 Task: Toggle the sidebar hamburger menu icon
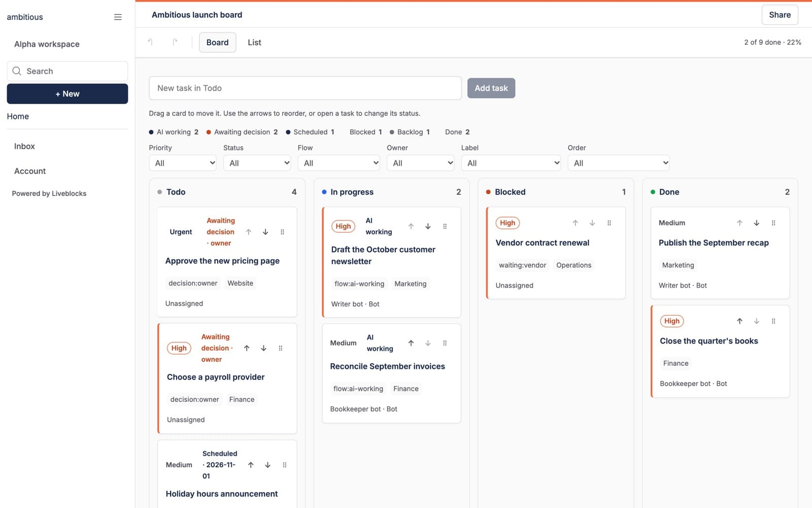118,17
